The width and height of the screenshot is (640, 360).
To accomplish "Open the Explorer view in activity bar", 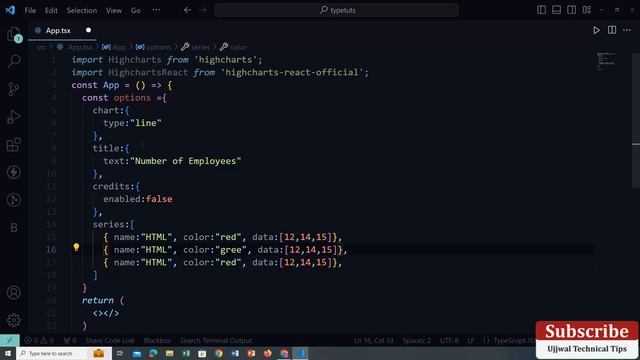I will point(14,34).
